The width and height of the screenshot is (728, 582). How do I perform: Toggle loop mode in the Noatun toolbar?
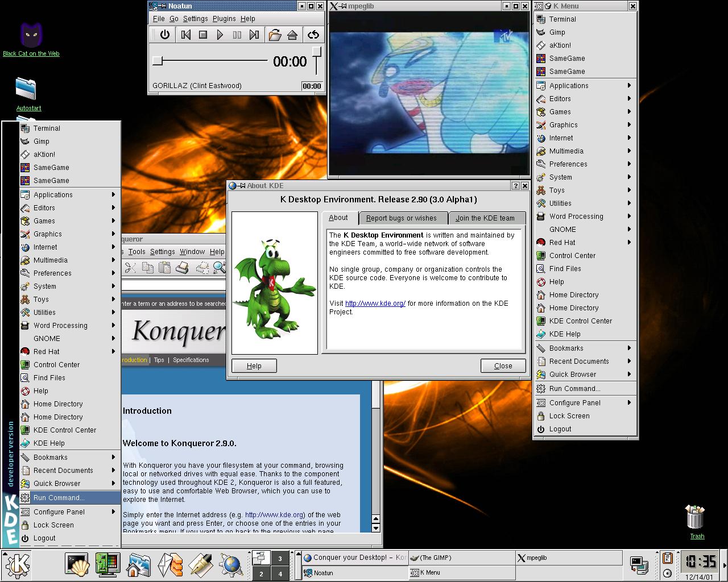[313, 35]
